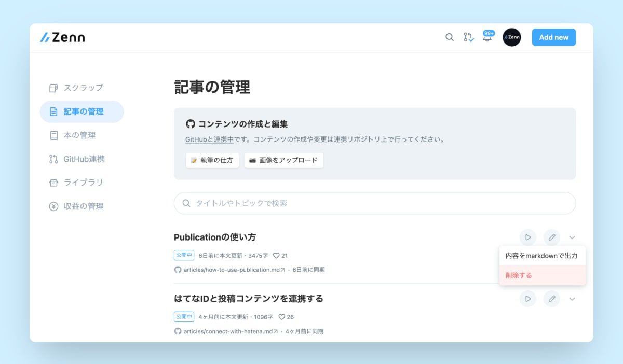Viewport: 623px width, 364px height.
Task: Open your profile avatar menu
Action: pyautogui.click(x=512, y=37)
